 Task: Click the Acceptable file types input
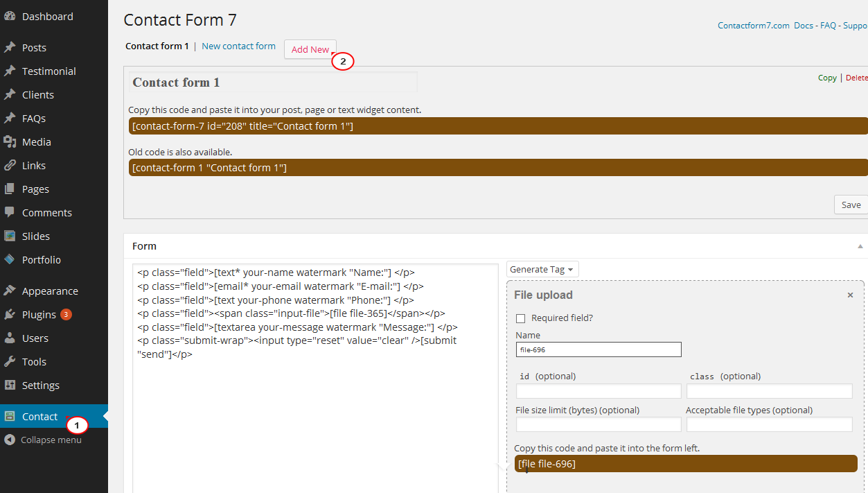(x=769, y=424)
